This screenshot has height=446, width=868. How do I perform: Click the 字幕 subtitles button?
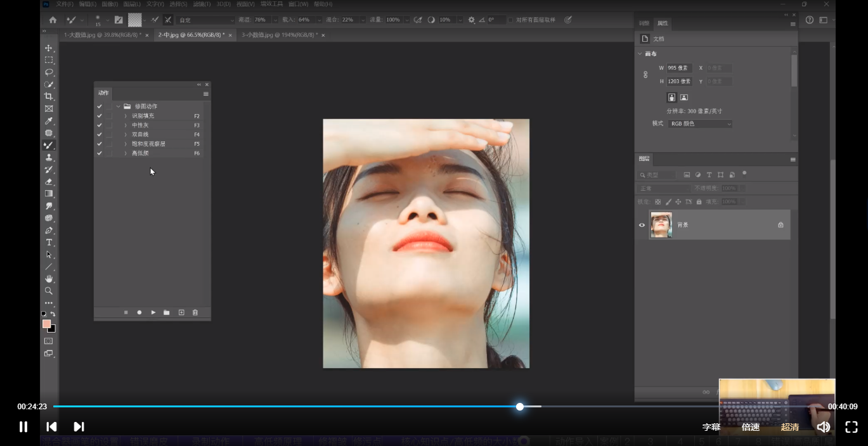point(711,427)
